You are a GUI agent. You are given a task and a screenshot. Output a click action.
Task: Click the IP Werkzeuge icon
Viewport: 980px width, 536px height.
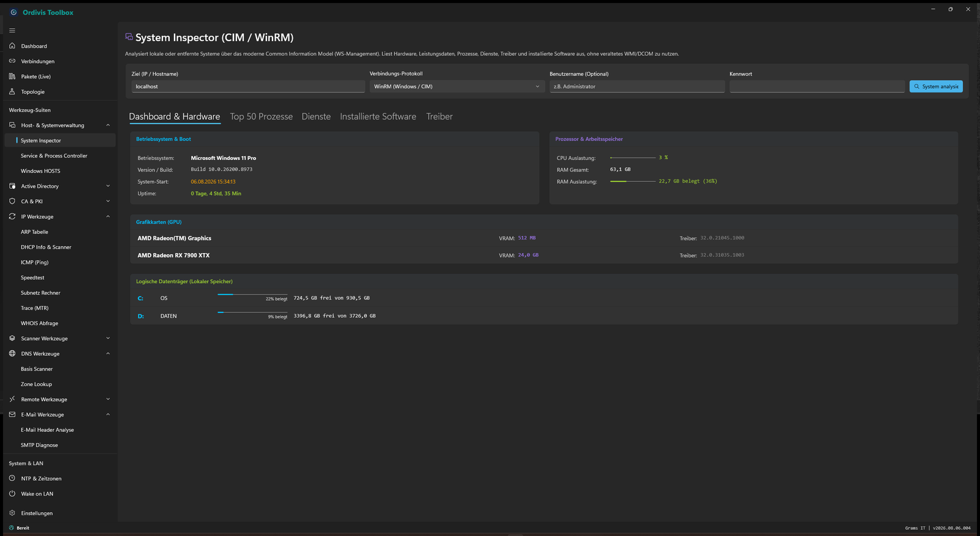coord(12,217)
